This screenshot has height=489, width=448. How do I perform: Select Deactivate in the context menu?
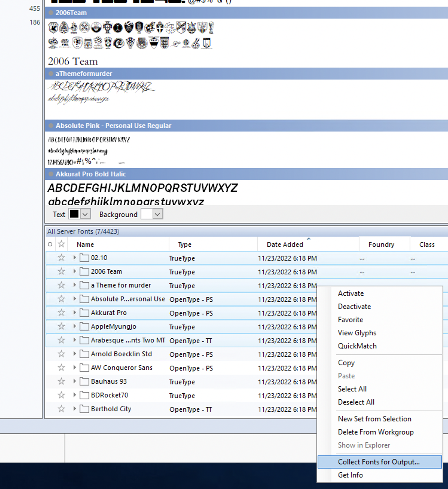pyautogui.click(x=354, y=306)
